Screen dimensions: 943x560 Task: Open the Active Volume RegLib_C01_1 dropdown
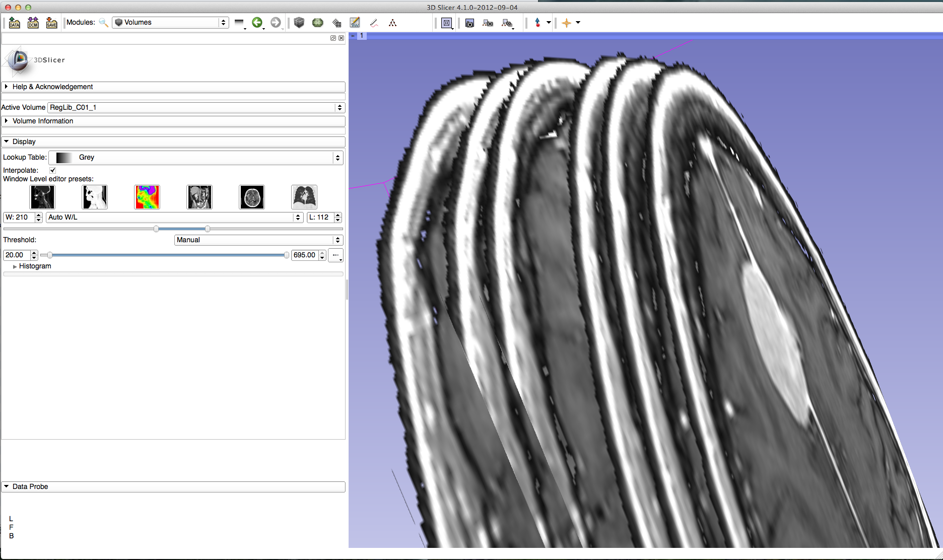[195, 107]
